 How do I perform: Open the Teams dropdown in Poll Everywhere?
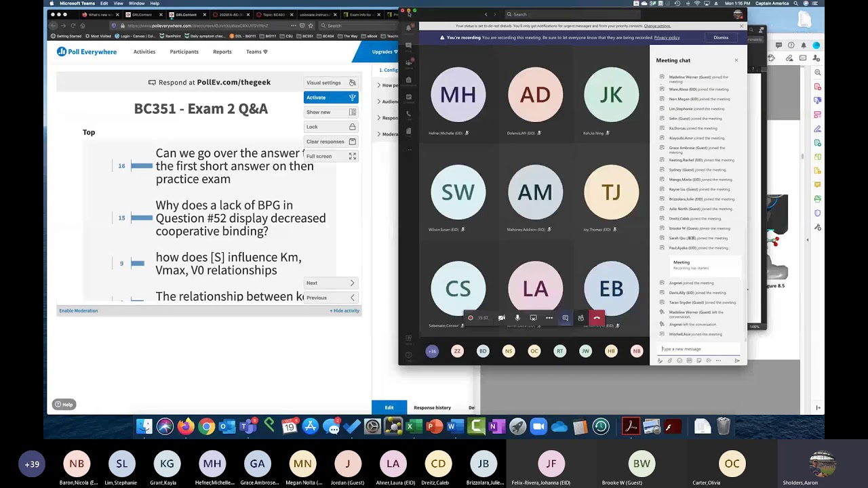[257, 52]
